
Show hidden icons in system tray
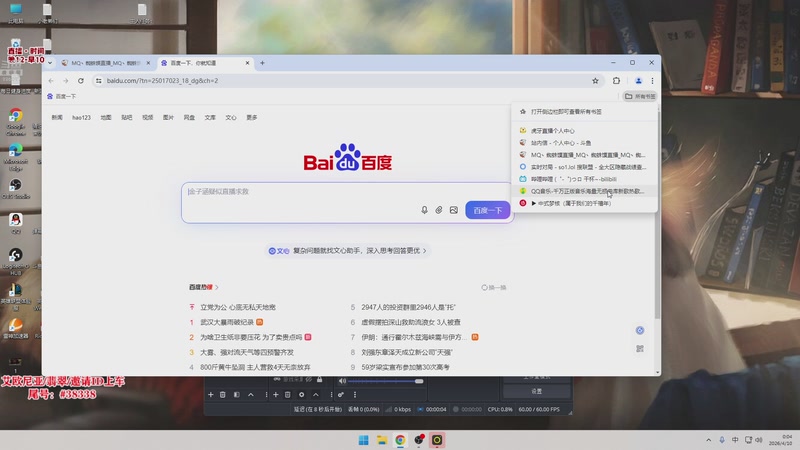708,440
